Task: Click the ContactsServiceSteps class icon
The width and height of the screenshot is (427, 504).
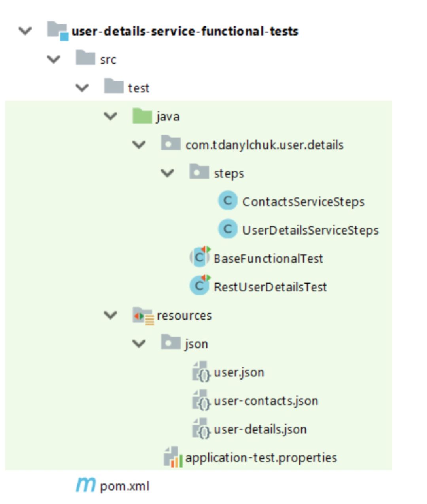Action: pyautogui.click(x=228, y=201)
